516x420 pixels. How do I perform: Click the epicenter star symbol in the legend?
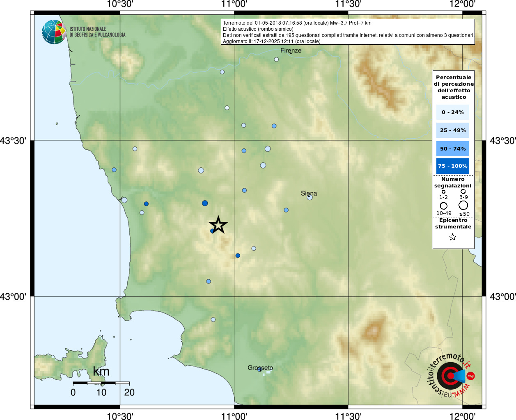pyautogui.click(x=453, y=237)
